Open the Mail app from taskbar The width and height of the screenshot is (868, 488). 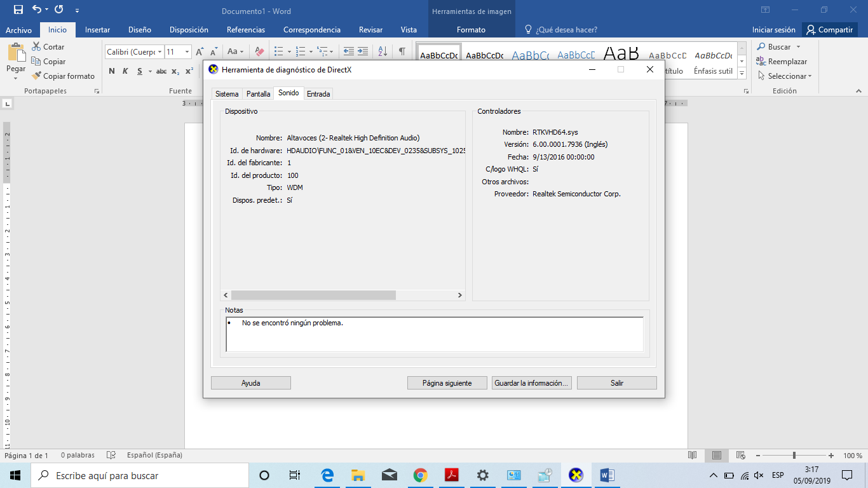tap(390, 475)
